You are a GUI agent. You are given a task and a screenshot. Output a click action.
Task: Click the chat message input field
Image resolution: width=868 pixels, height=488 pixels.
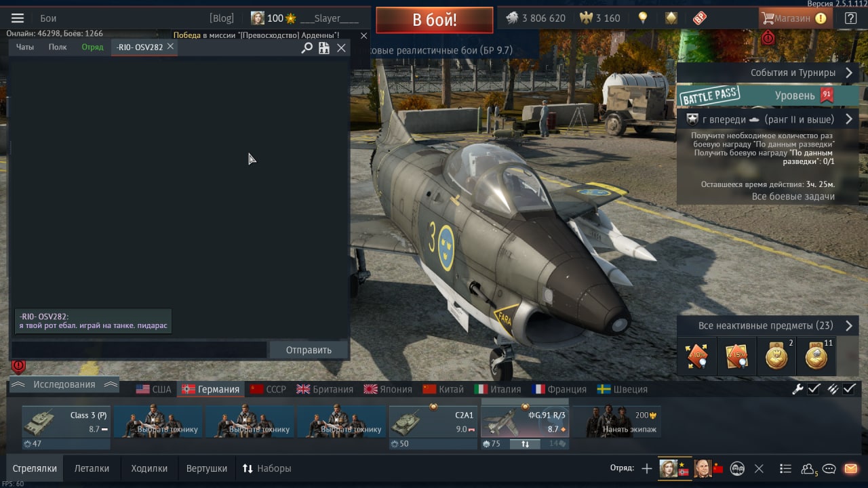(138, 350)
